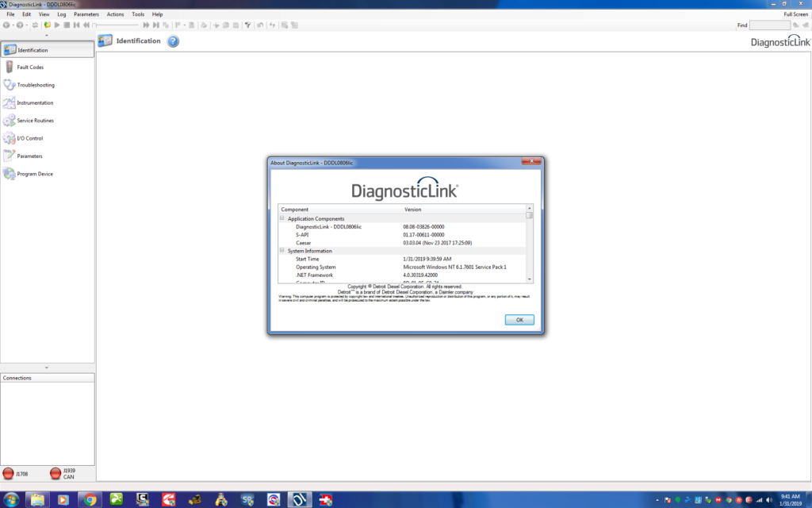The image size is (812, 508).
Task: Open the View menu
Action: coord(44,14)
